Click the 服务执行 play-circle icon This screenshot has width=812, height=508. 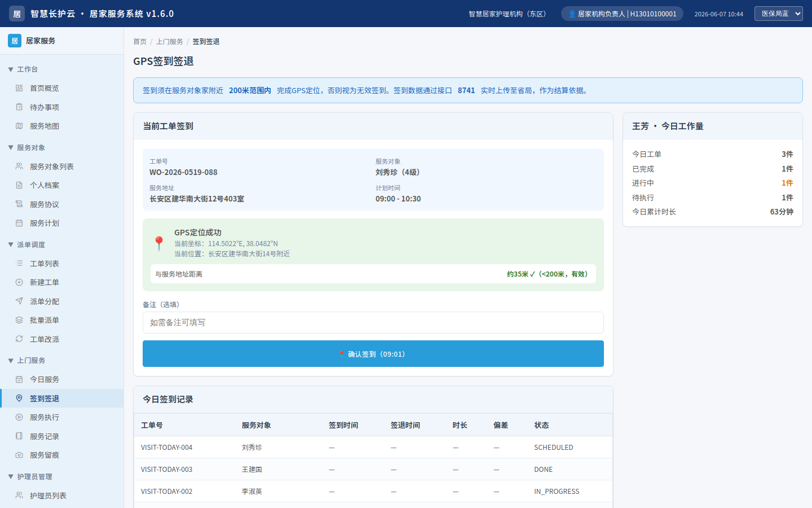19,417
